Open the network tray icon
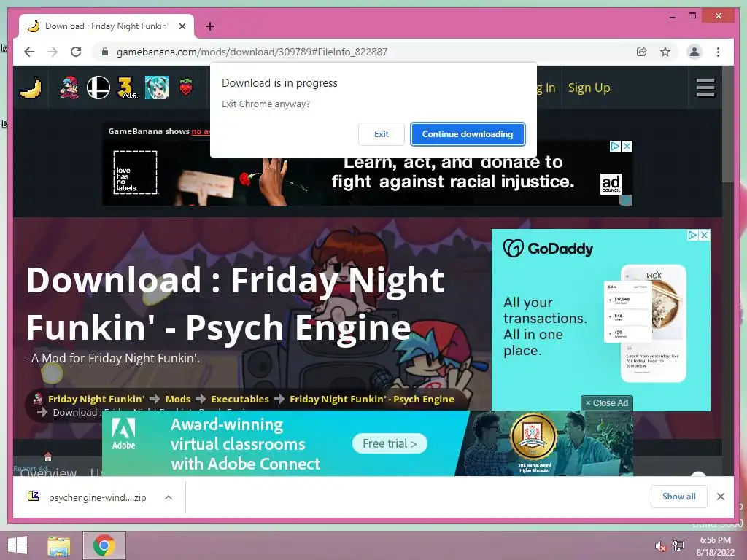 tap(678, 546)
